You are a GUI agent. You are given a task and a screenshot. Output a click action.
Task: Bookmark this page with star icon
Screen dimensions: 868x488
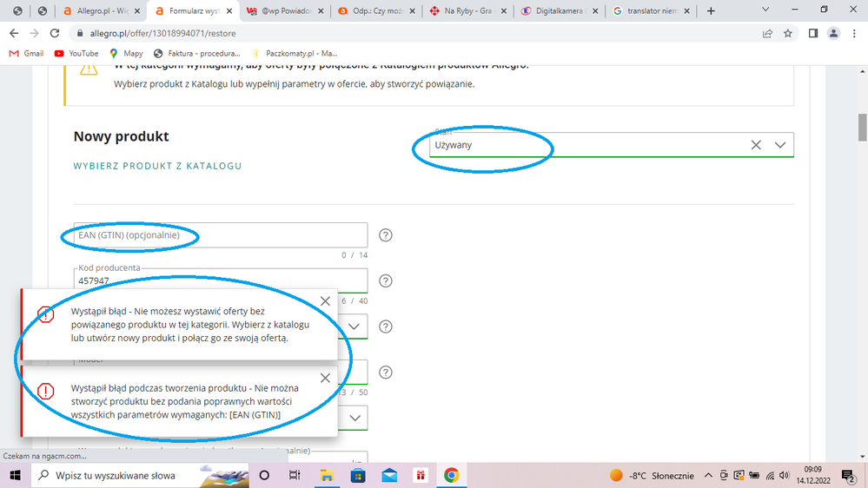[x=788, y=33]
